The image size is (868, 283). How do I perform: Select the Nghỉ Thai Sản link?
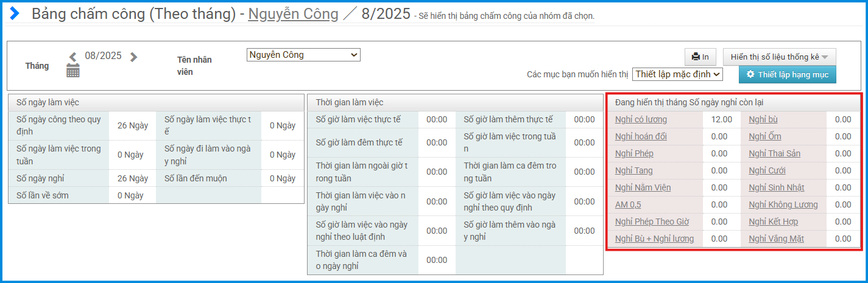(x=774, y=153)
